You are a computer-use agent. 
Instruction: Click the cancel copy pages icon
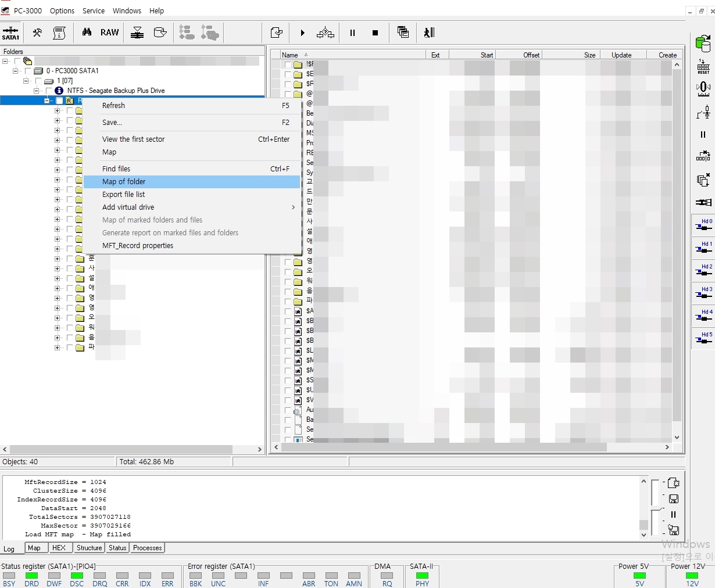click(703, 180)
